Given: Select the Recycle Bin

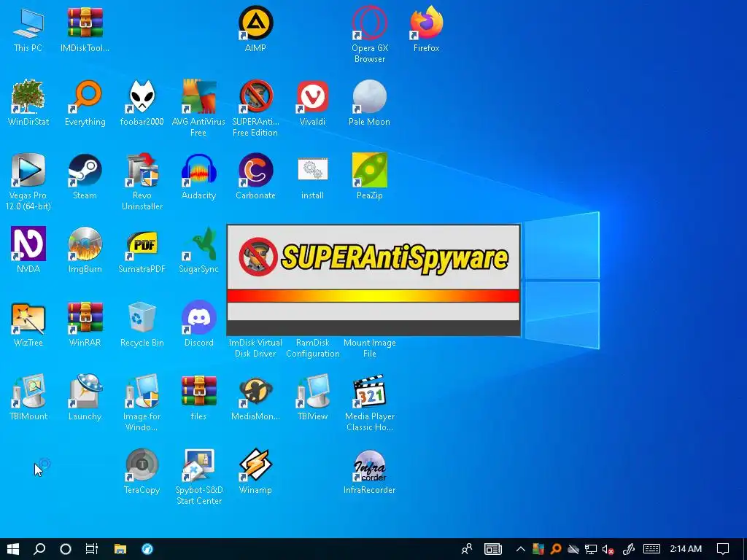Looking at the screenshot, I should pyautogui.click(x=142, y=324).
